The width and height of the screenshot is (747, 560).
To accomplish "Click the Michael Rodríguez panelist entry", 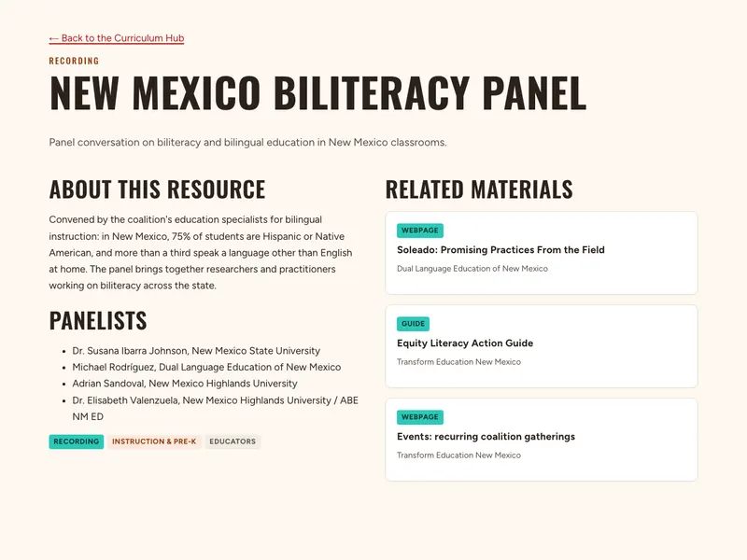I will pos(206,367).
